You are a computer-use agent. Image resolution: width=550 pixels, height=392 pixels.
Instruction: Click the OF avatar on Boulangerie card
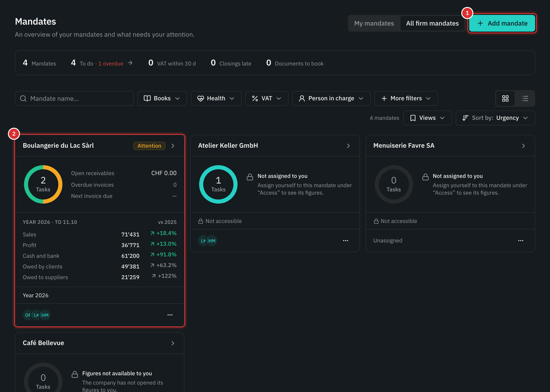(27, 315)
